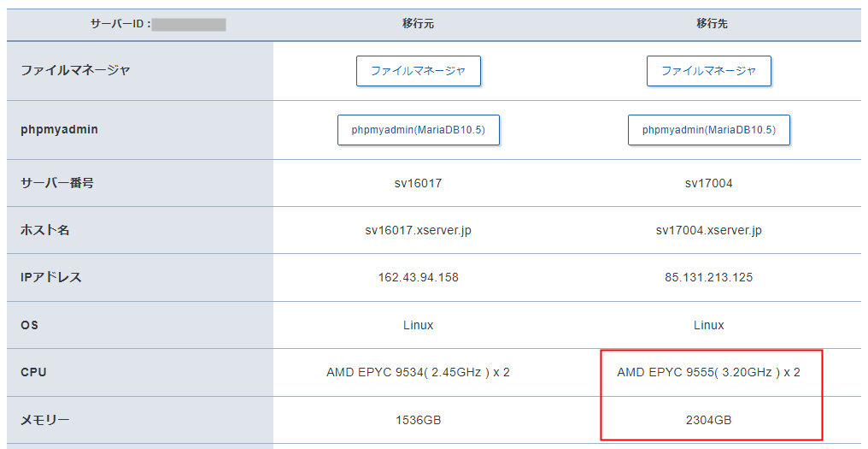868x449 pixels.
Task: Launch phpmyadmin(MariaDB10.5) for the 移行先 server
Action: [x=708, y=130]
